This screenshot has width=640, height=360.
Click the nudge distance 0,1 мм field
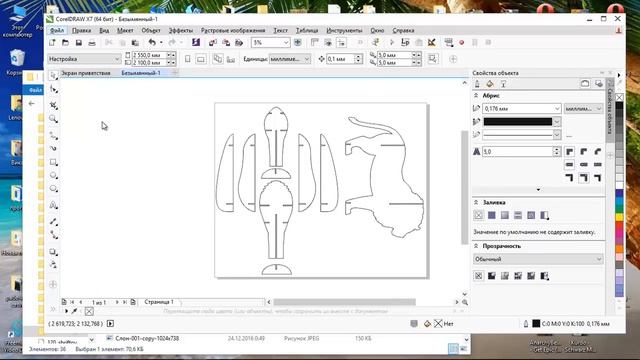click(340, 59)
